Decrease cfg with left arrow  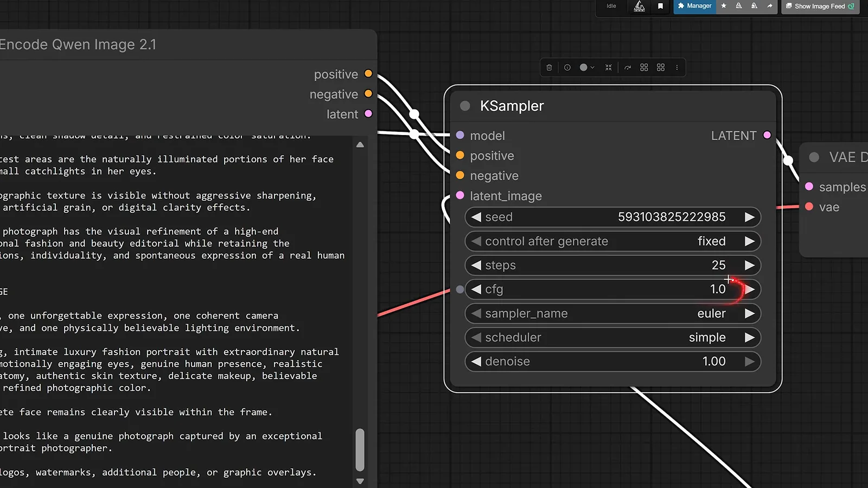click(x=476, y=290)
